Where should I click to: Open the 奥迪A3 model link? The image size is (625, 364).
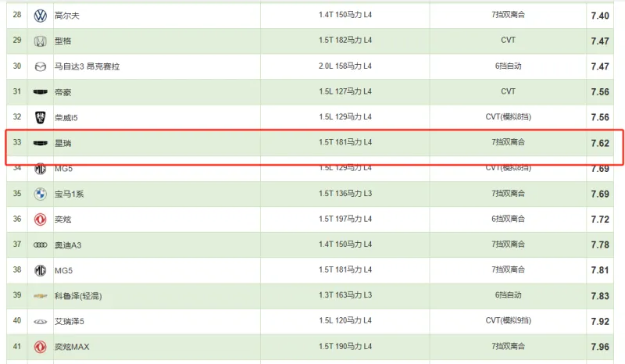pos(68,245)
